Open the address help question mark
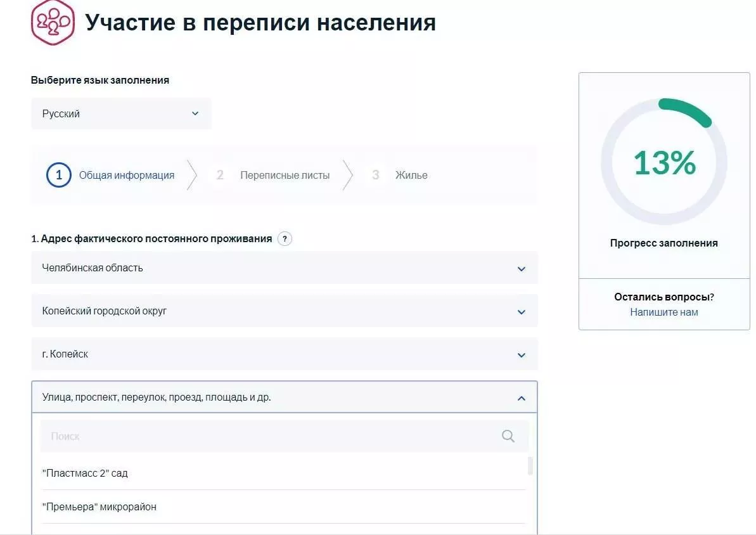This screenshot has width=756, height=535. 285,239
